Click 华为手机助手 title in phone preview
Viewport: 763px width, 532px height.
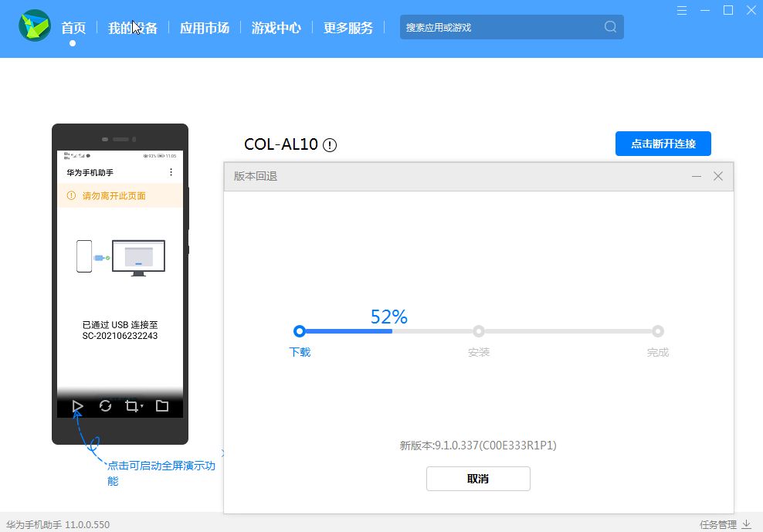coord(90,172)
